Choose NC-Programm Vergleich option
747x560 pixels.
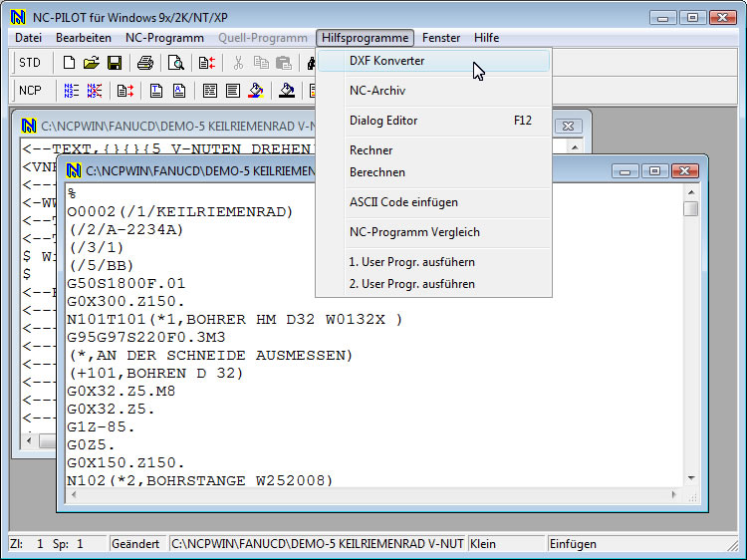point(414,232)
